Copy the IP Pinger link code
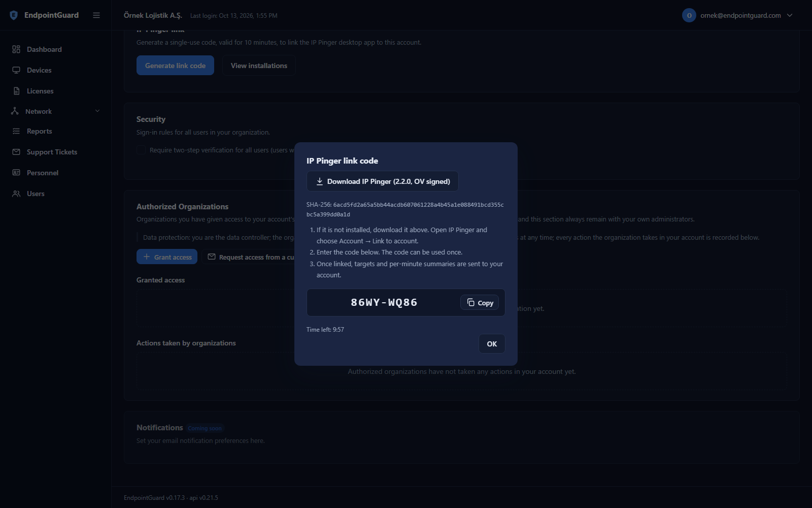The image size is (812, 508). tap(480, 303)
